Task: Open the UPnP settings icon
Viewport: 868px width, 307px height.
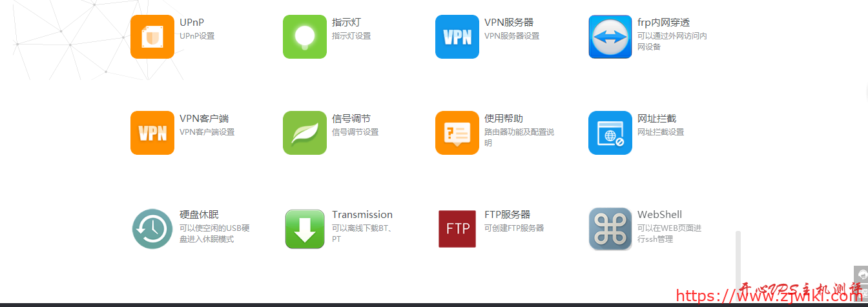Action: click(x=152, y=37)
